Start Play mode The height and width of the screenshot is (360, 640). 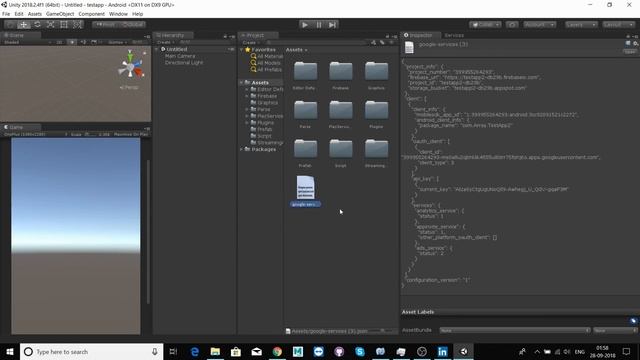[x=304, y=24]
